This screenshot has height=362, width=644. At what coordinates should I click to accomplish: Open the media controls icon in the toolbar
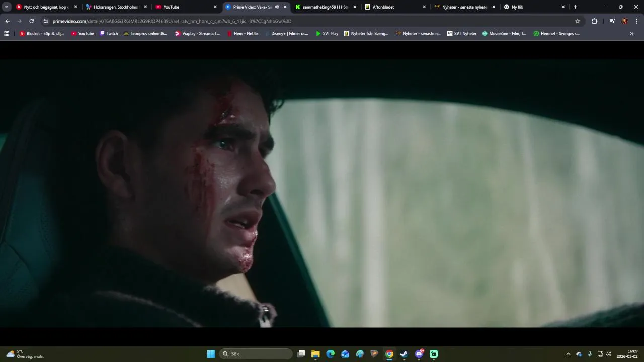pos(612,21)
